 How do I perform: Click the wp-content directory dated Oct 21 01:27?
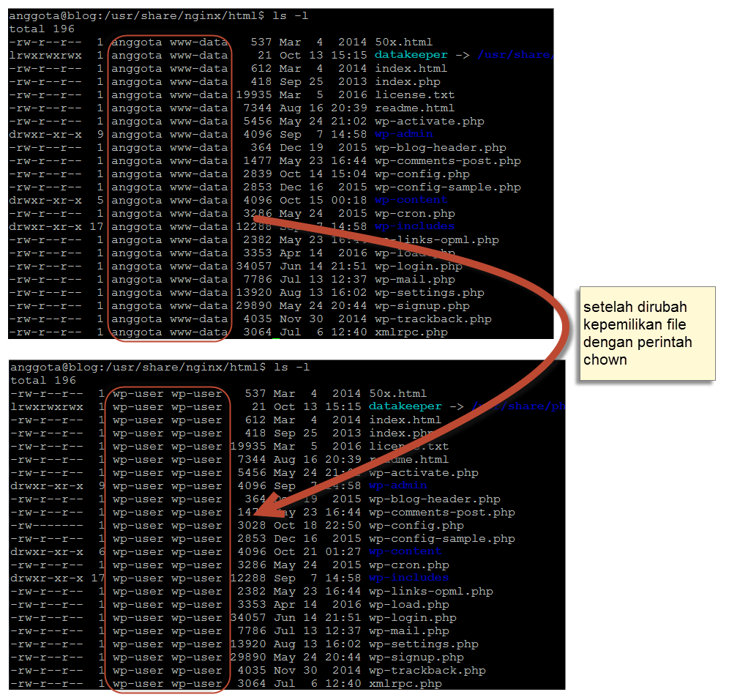pos(405,551)
